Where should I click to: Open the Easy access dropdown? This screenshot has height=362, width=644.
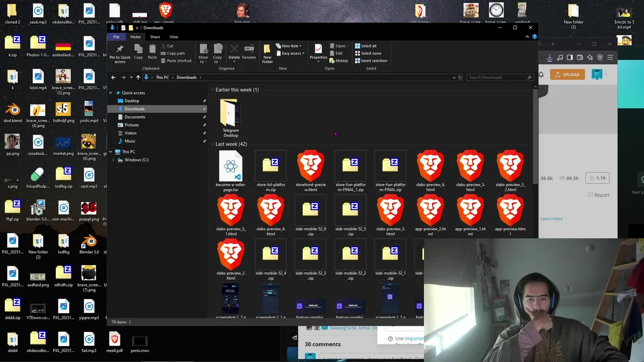point(290,53)
